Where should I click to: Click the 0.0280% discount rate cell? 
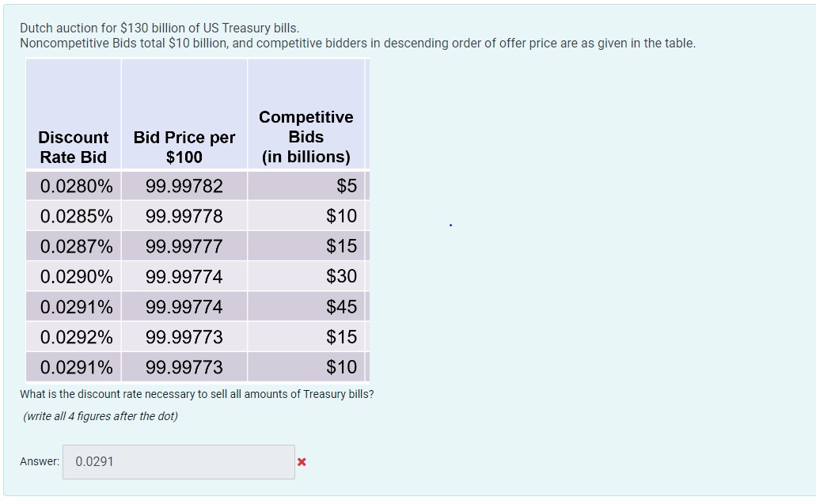point(73,185)
